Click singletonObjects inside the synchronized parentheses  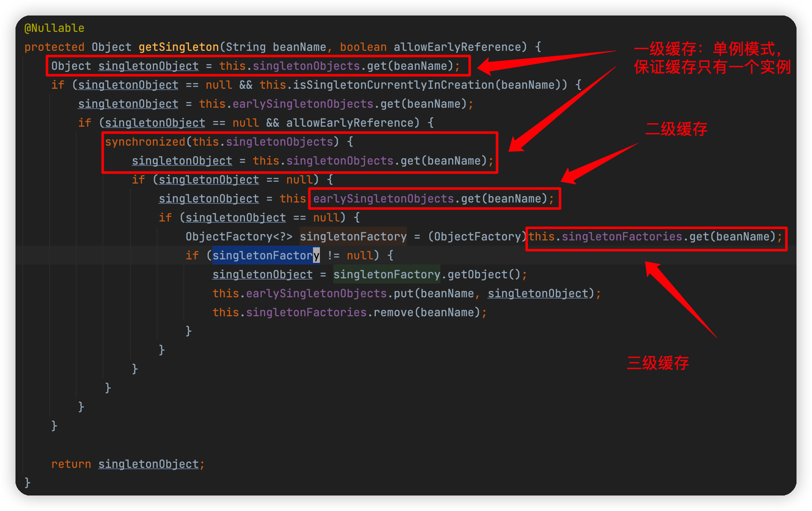(x=279, y=142)
